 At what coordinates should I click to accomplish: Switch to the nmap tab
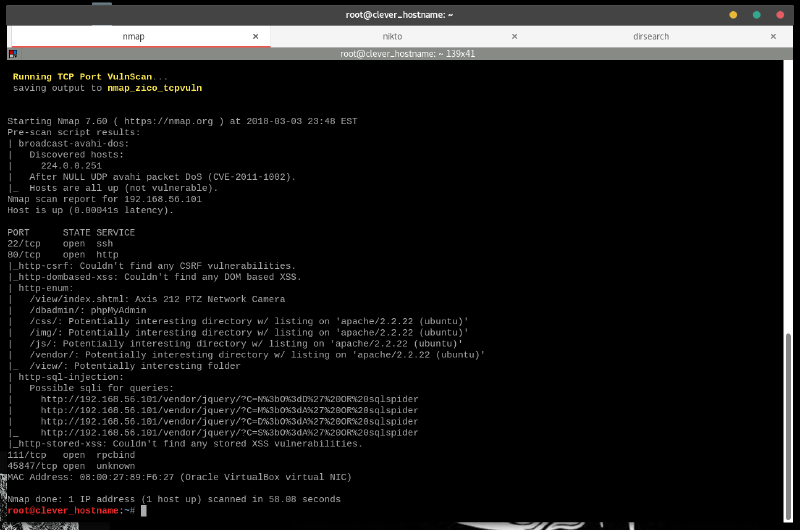point(133,36)
